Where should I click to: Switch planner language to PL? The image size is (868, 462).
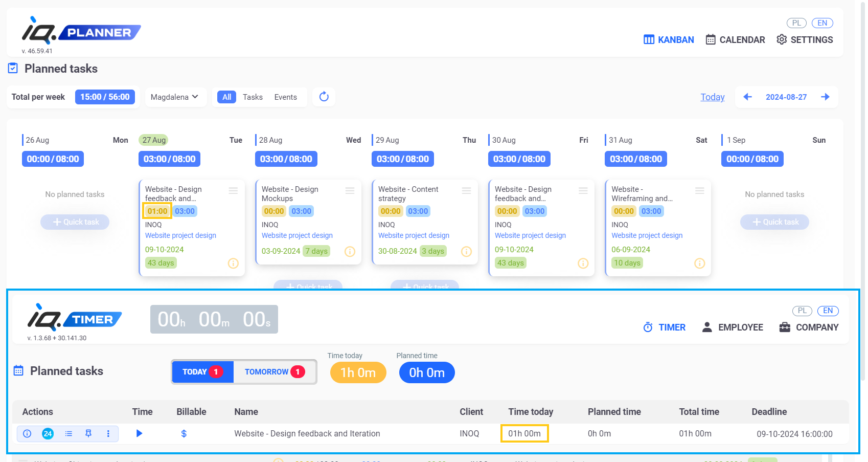click(796, 23)
